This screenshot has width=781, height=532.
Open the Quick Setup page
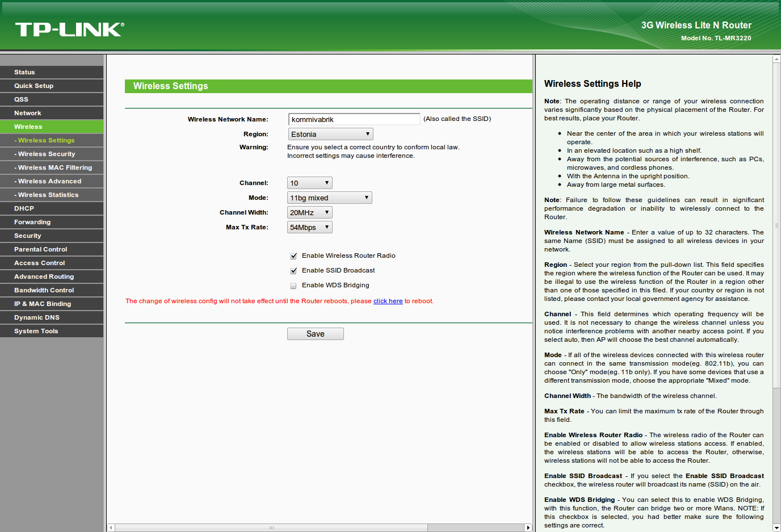tap(52, 86)
